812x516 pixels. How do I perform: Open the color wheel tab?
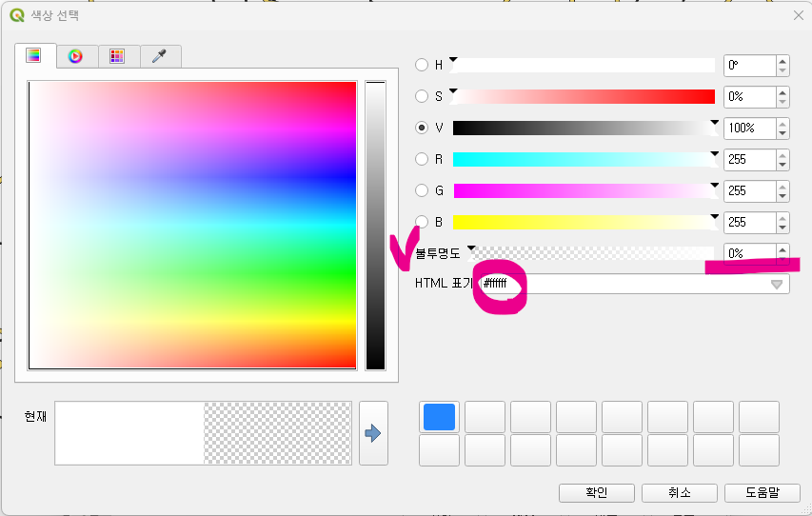click(x=75, y=56)
